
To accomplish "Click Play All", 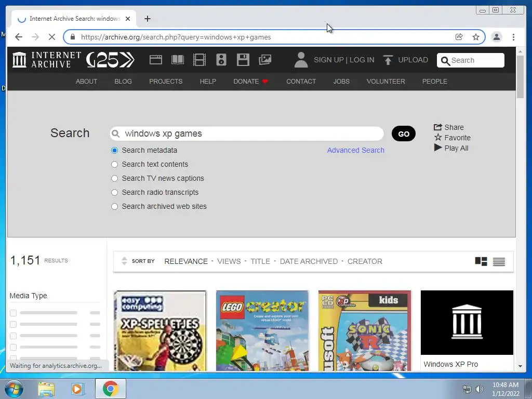I will [451, 148].
